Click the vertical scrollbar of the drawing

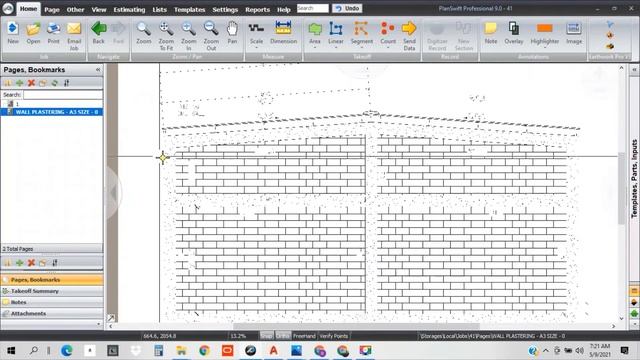[x=621, y=188]
